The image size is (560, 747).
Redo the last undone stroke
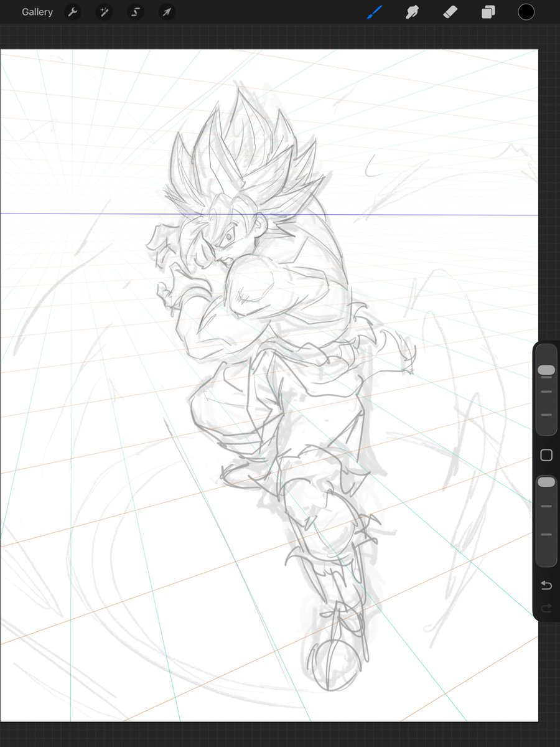point(546,608)
